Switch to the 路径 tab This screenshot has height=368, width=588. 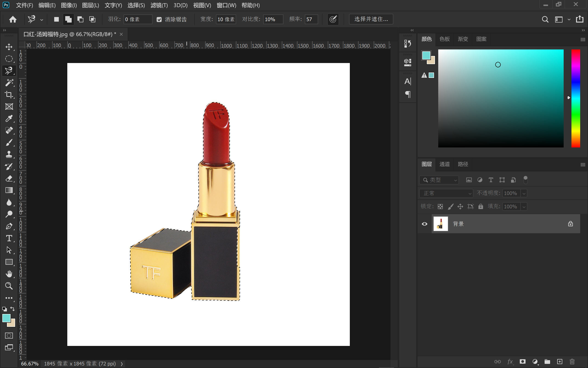pos(463,164)
